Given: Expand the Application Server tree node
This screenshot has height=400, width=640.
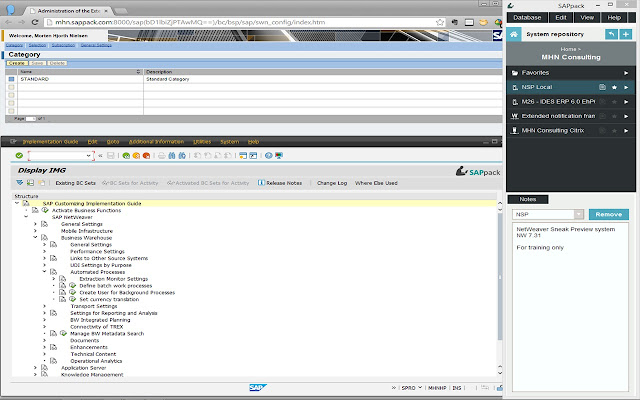Looking at the screenshot, I should (35, 368).
